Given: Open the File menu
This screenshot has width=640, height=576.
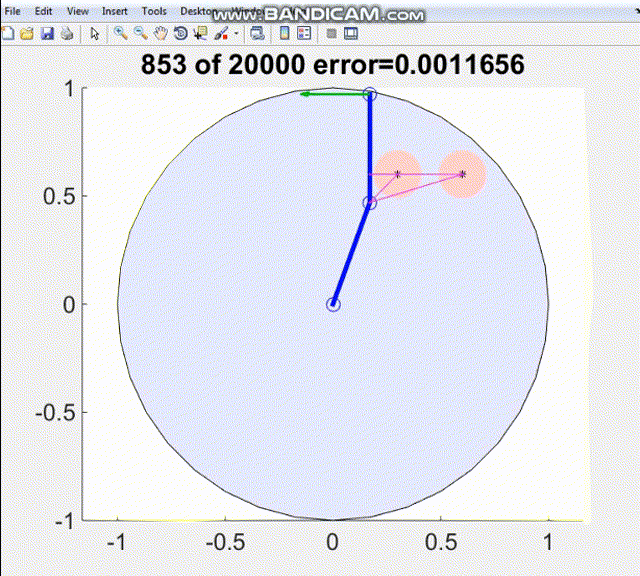Looking at the screenshot, I should (12, 11).
